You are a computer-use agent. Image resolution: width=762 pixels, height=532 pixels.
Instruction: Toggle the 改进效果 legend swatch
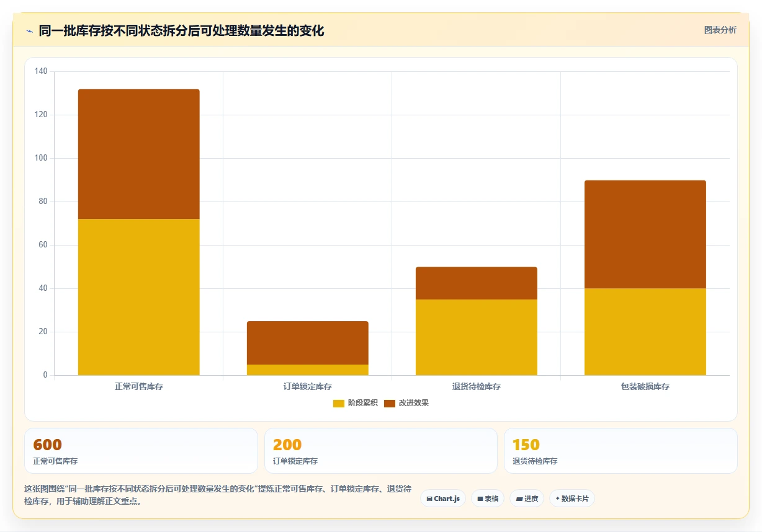pyautogui.click(x=390, y=403)
